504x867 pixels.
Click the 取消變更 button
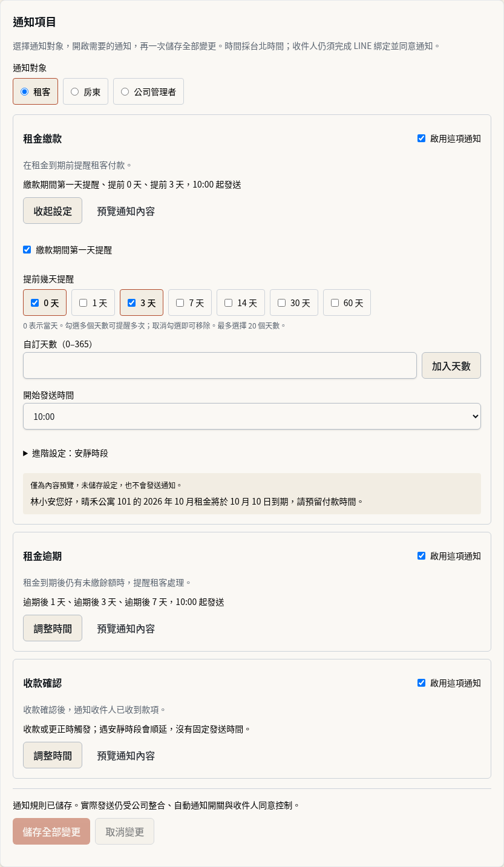[x=125, y=831]
